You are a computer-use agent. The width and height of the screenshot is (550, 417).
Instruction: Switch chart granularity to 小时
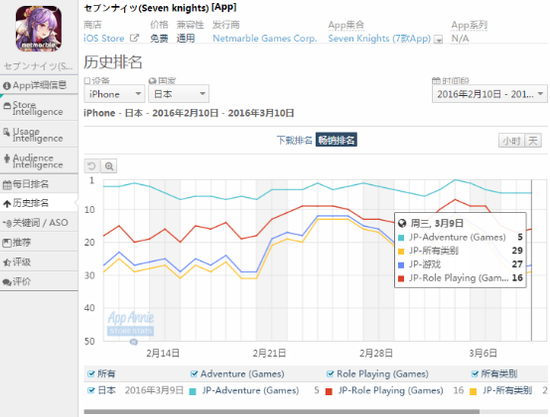(511, 141)
